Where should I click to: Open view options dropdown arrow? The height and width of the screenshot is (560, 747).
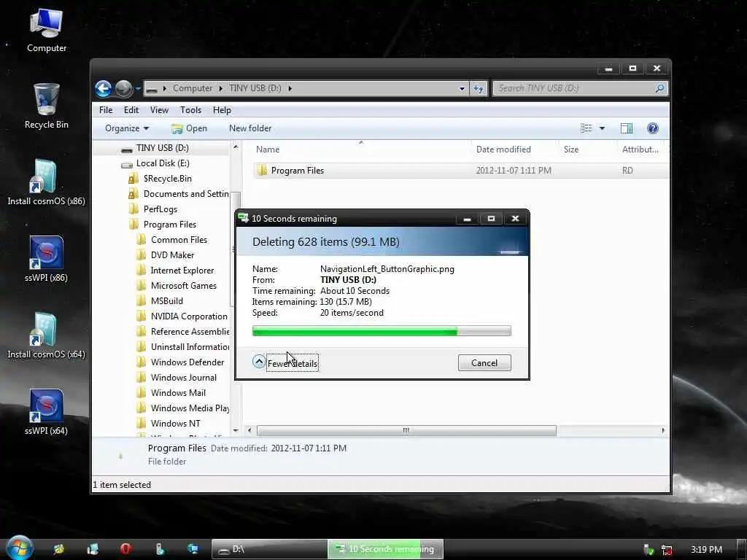pos(602,128)
